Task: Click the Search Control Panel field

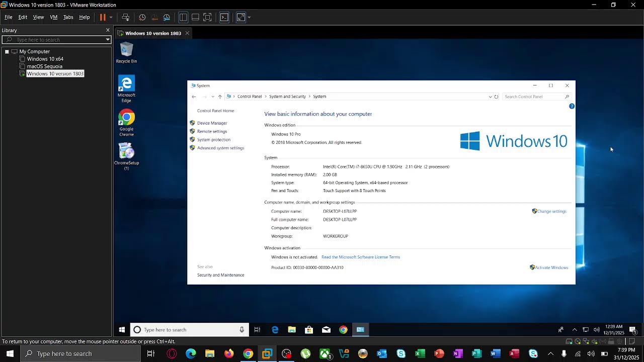Action: click(537, 97)
